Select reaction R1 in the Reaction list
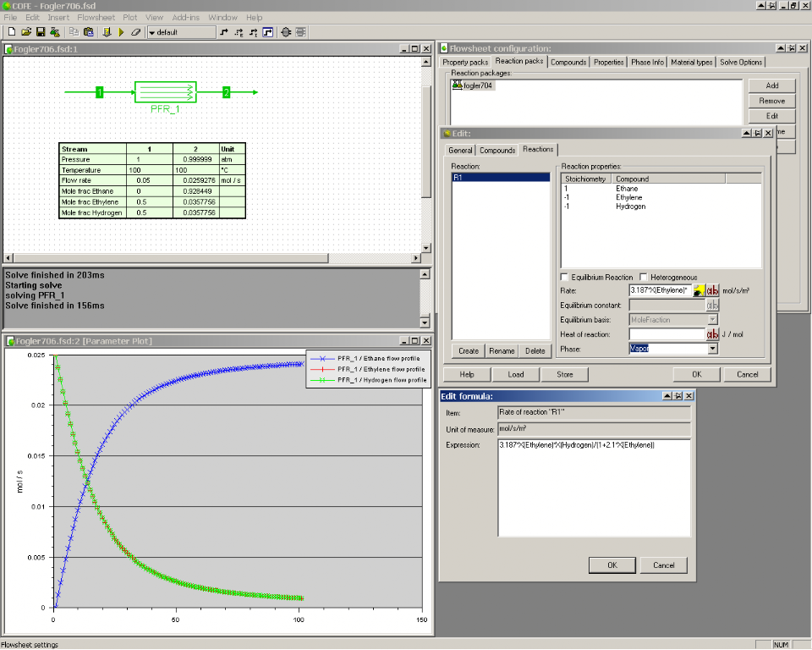This screenshot has height=650, width=812. 501,177
